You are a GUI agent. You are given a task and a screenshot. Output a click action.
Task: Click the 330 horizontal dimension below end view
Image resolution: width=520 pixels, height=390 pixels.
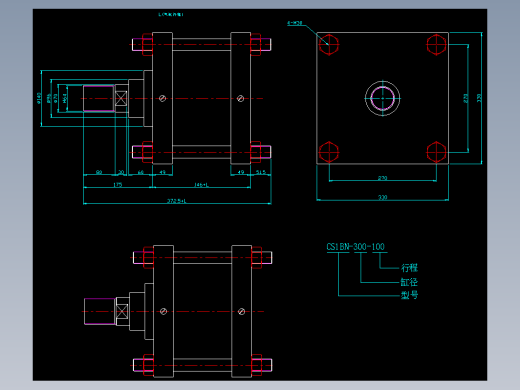click(382, 197)
